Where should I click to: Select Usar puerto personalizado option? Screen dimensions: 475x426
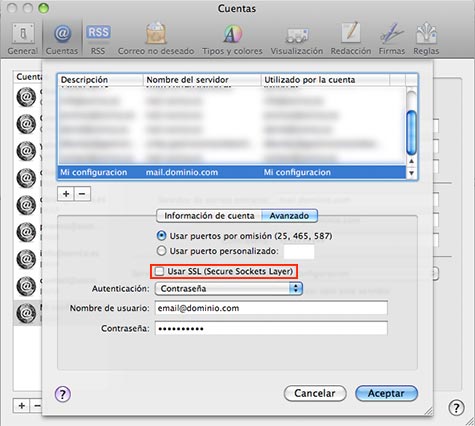tap(161, 251)
